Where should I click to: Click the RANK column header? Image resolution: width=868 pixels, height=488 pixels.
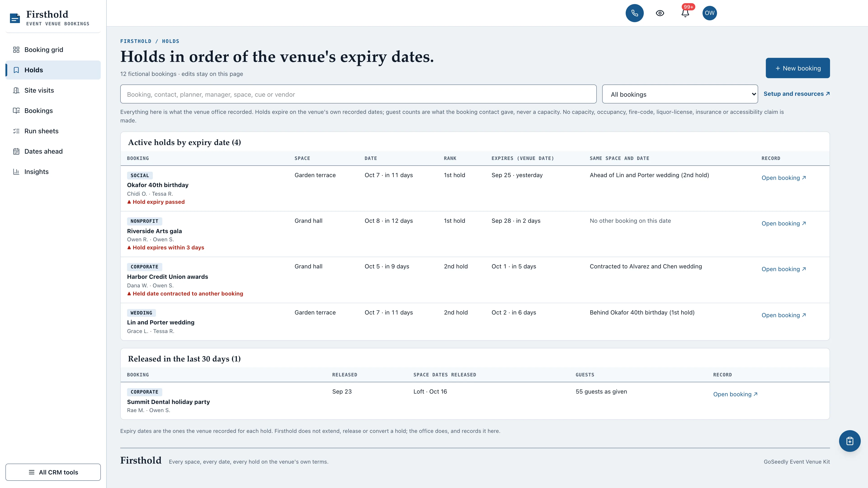[x=450, y=158]
